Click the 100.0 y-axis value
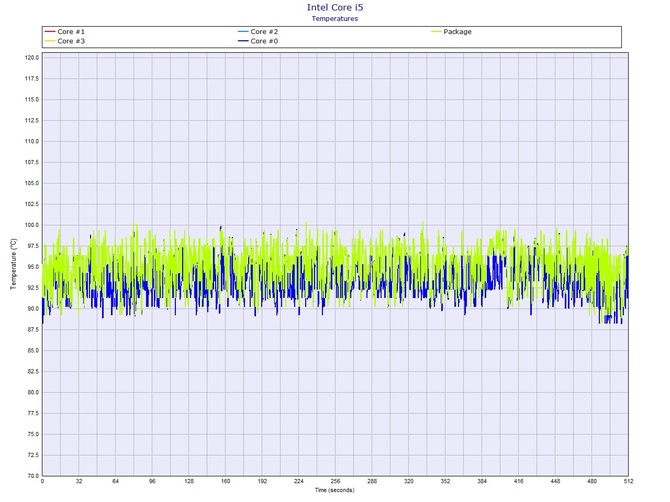Viewport: 670px width, 502px height. (x=32, y=225)
